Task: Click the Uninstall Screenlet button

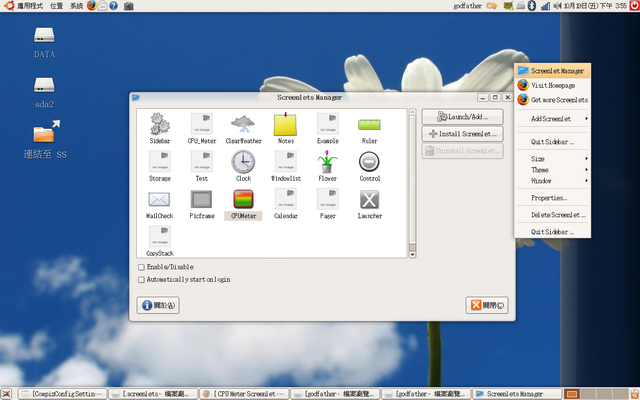Action: tap(462, 151)
